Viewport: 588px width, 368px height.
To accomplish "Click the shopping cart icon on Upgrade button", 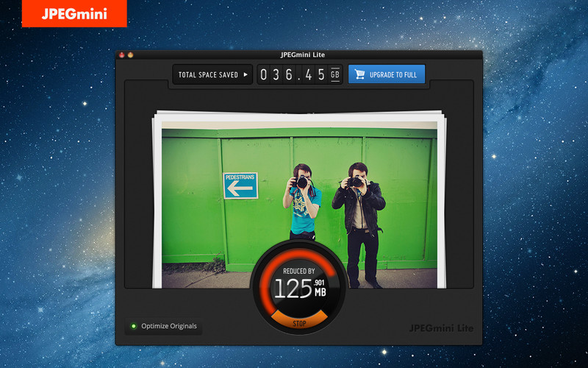I will [359, 74].
